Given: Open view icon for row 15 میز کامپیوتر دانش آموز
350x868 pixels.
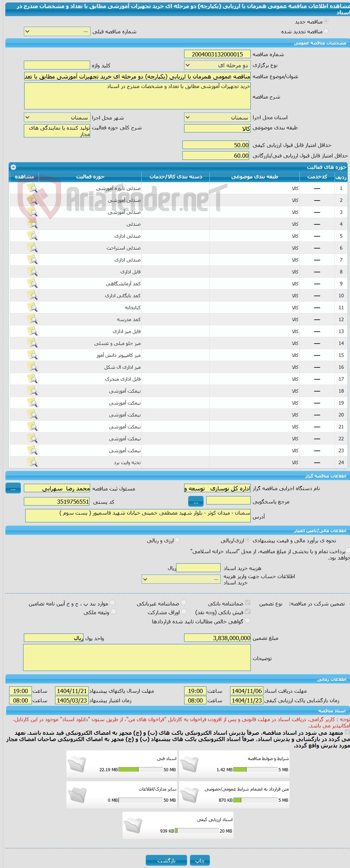Looking at the screenshot, I should pos(32,355).
